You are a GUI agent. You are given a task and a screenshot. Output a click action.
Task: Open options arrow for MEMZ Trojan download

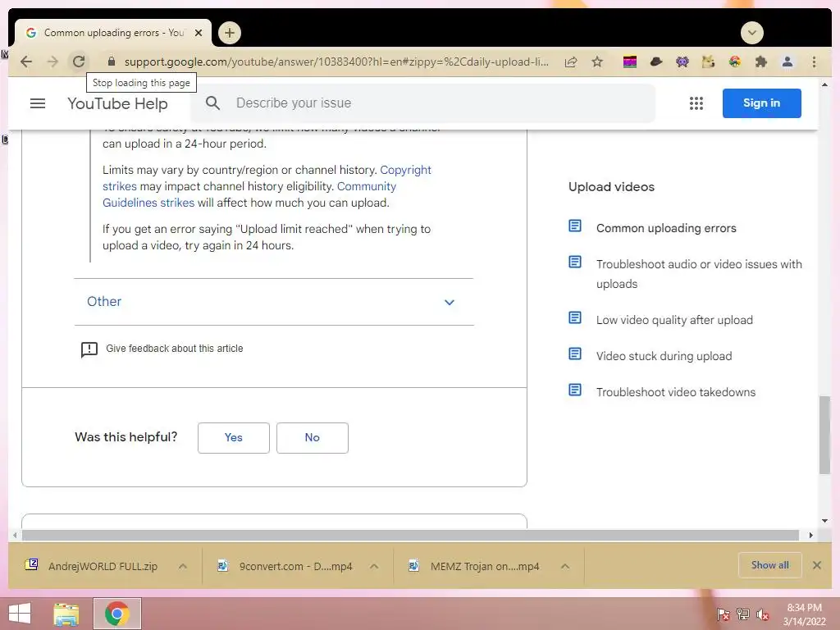[565, 566]
